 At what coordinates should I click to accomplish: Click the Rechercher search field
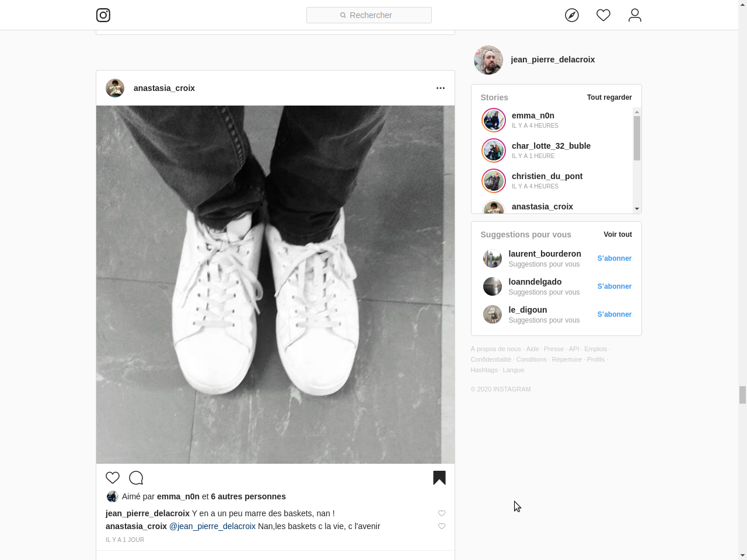(369, 15)
